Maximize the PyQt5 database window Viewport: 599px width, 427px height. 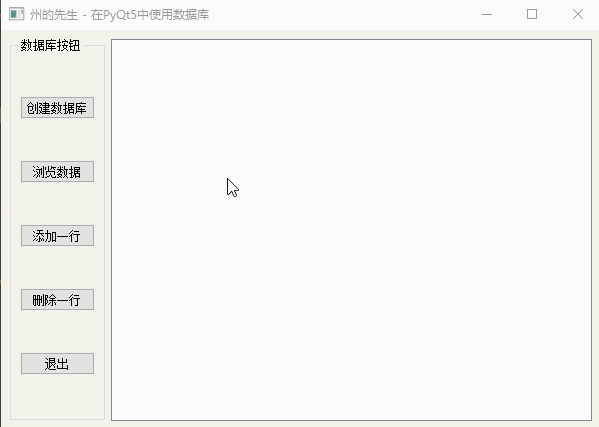[x=532, y=15]
